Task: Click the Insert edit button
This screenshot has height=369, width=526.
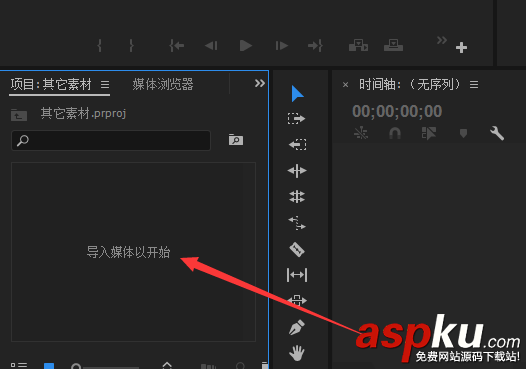Action: (358, 45)
